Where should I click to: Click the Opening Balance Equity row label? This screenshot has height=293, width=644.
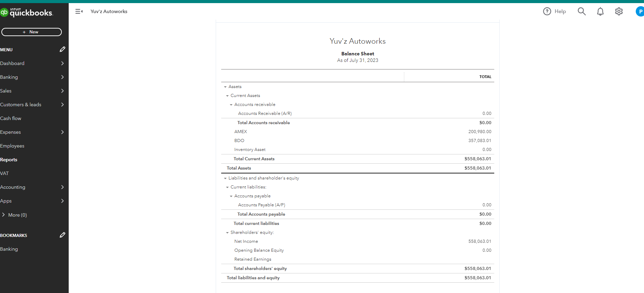pos(259,250)
